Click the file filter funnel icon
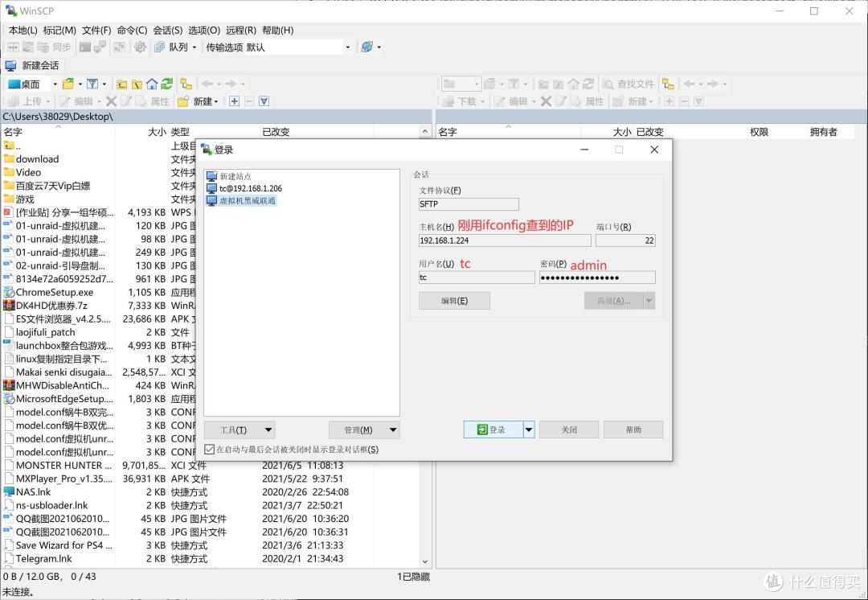This screenshot has height=600, width=868. pos(92,84)
